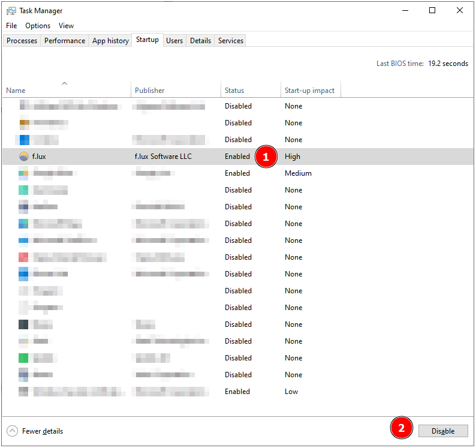Sort by Start-up impact column header
This screenshot has width=476, height=448.
coord(309,91)
